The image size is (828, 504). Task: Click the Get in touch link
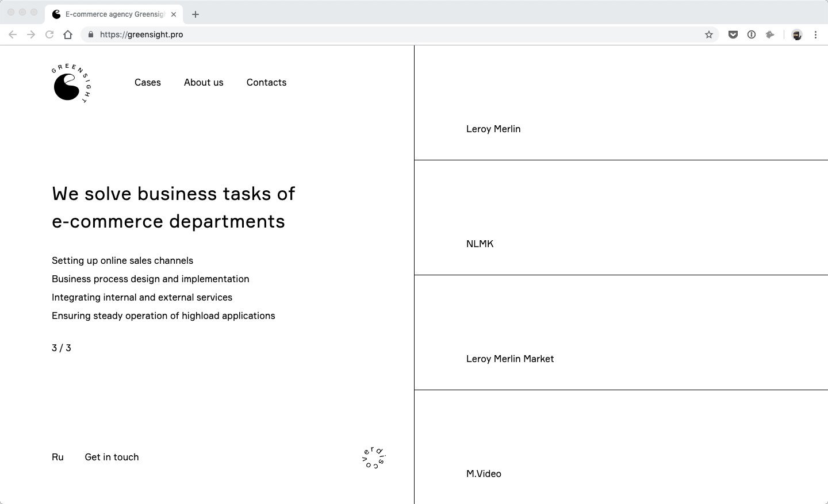point(112,457)
